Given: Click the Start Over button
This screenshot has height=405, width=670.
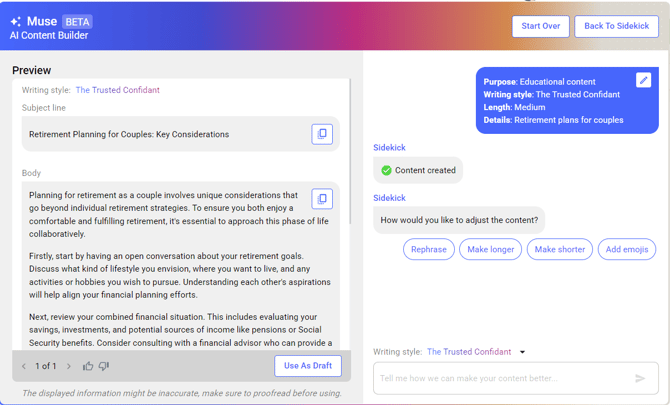Looking at the screenshot, I should [x=540, y=26].
